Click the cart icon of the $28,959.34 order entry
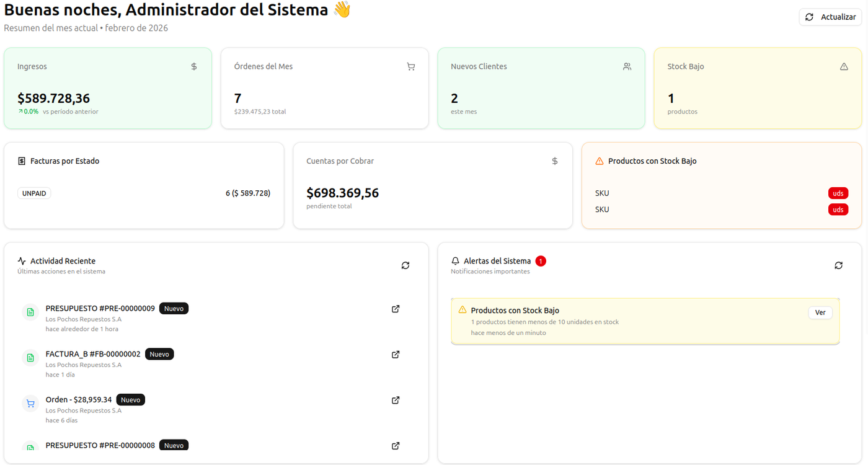Viewport: 868px width, 465px height. tap(30, 403)
